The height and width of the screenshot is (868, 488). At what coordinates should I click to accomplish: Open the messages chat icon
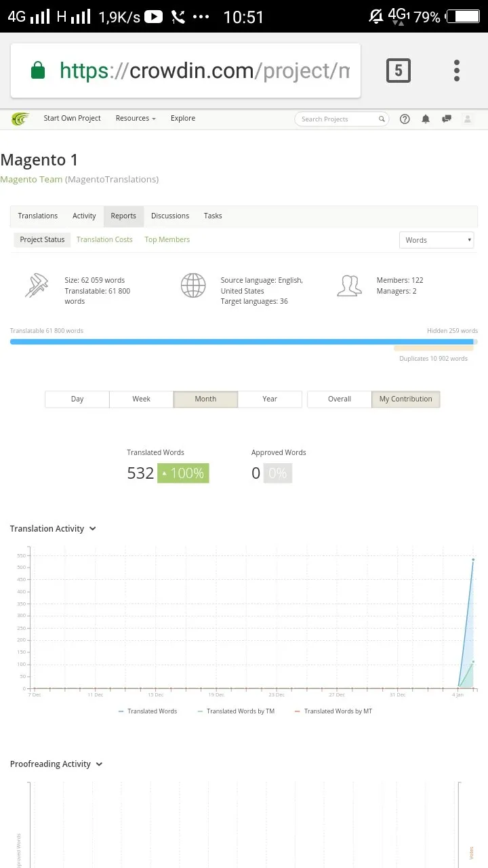point(447,119)
